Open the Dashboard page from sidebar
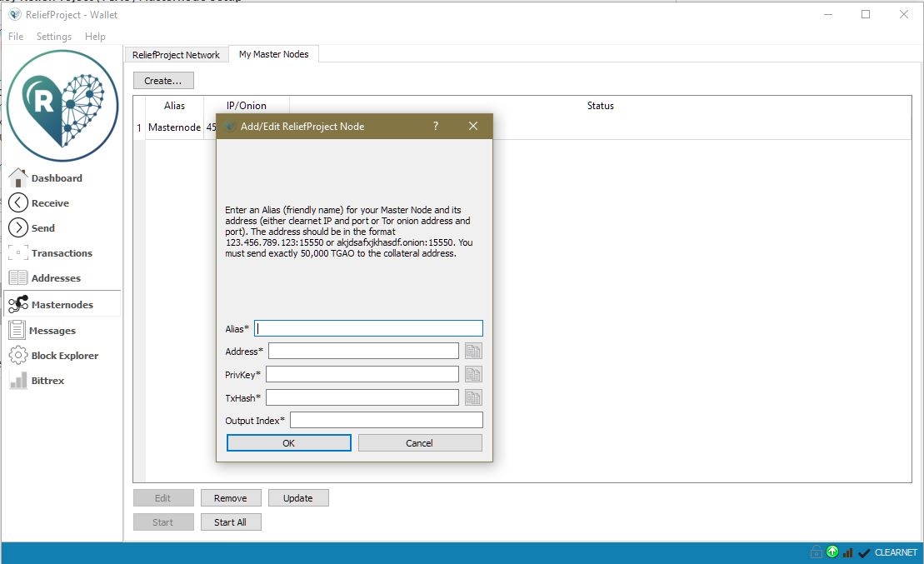Image resolution: width=924 pixels, height=564 pixels. (x=56, y=178)
